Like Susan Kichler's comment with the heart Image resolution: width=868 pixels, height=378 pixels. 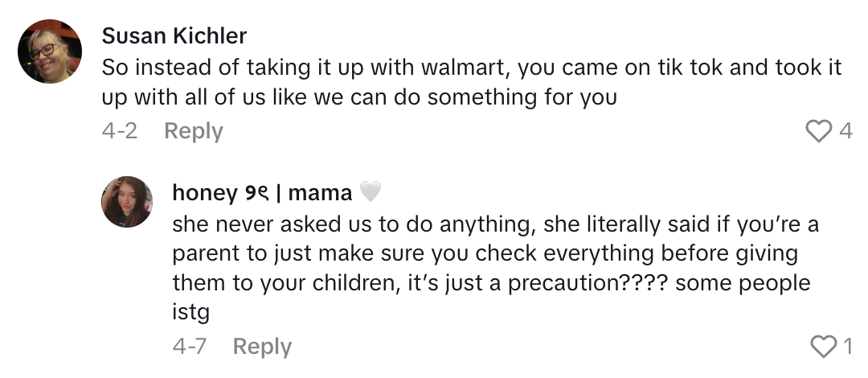[x=817, y=131]
